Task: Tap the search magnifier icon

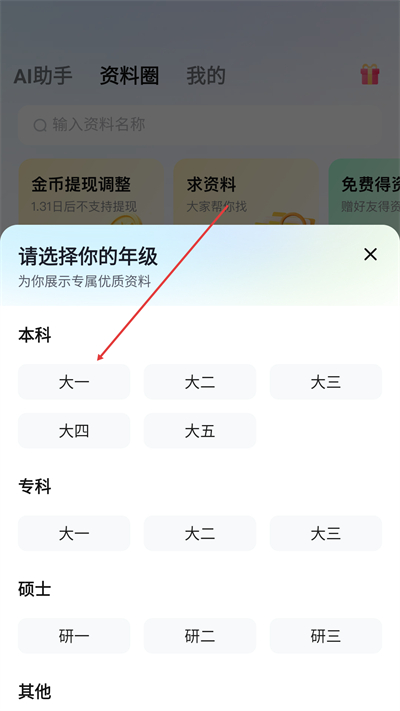Action: (x=40, y=125)
